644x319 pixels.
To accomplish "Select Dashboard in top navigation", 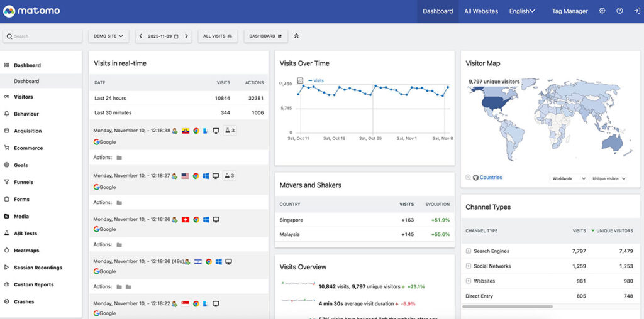I will tap(438, 11).
